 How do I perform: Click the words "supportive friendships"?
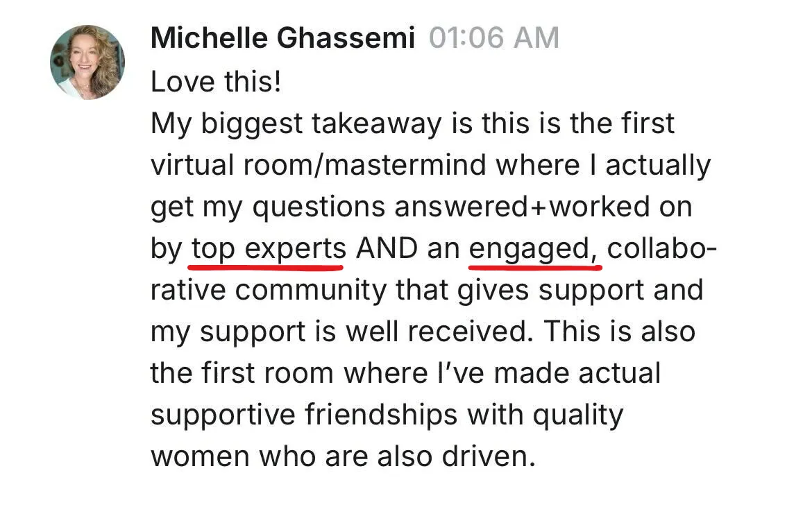(304, 415)
